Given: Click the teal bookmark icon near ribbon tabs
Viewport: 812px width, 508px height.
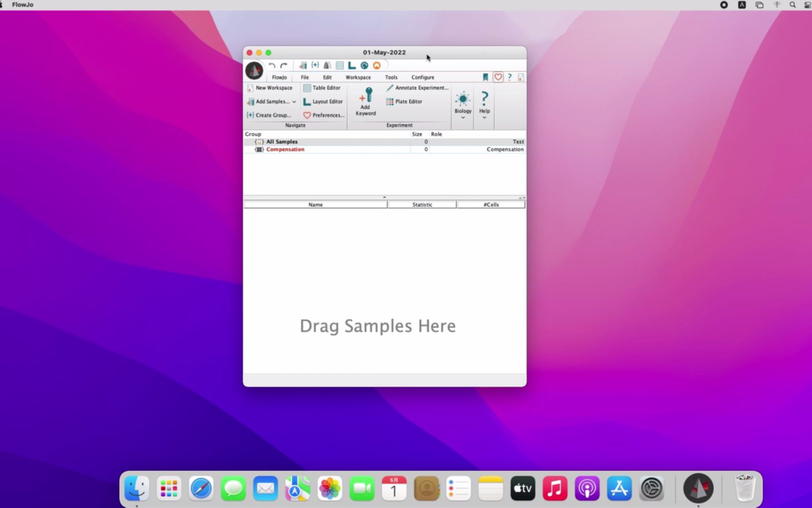Looking at the screenshot, I should (x=485, y=77).
